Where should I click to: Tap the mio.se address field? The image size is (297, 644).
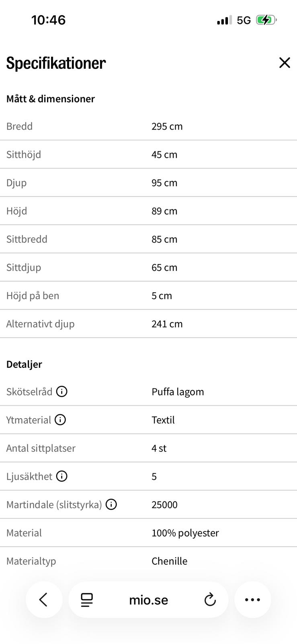click(148, 600)
